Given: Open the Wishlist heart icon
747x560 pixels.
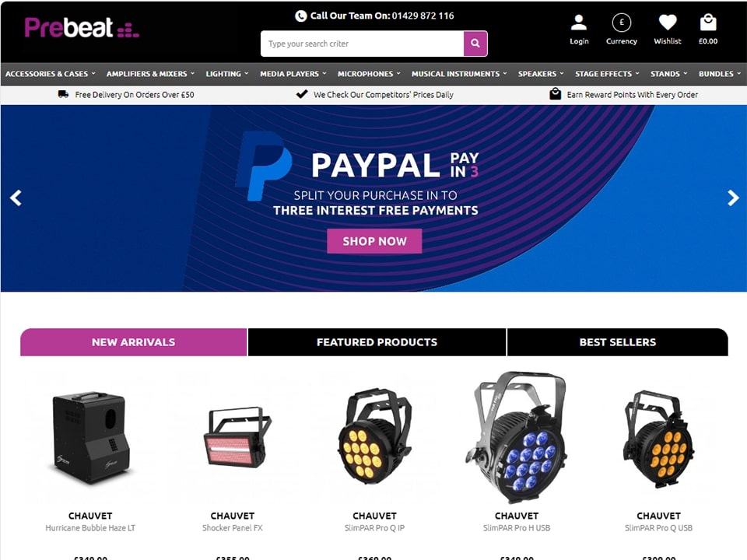Looking at the screenshot, I should [x=668, y=23].
